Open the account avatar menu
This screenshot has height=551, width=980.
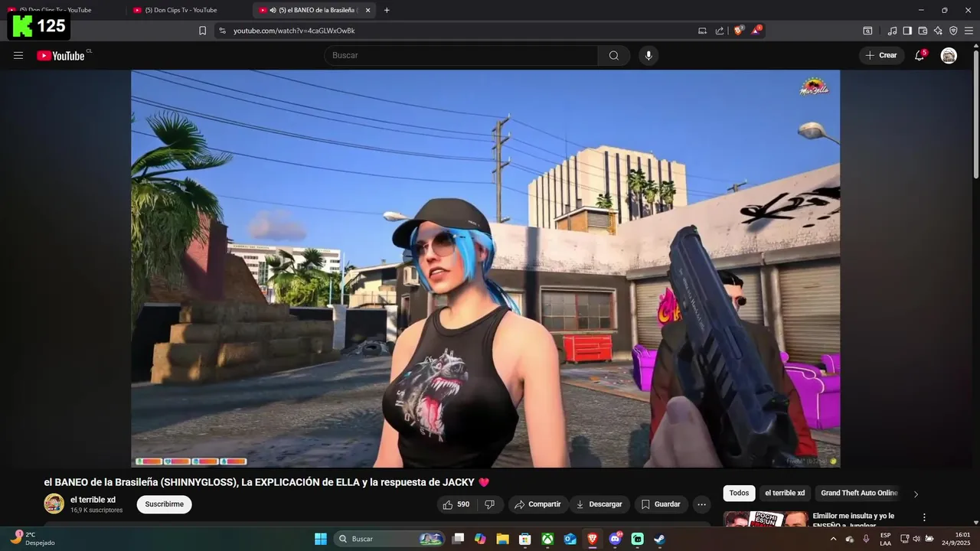pyautogui.click(x=949, y=55)
